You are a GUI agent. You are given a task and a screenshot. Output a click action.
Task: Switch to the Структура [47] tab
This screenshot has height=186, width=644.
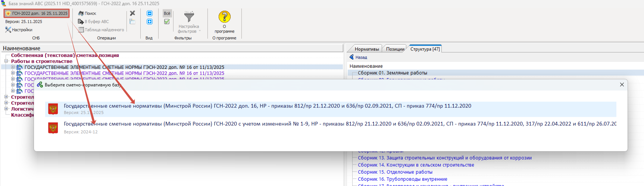pyautogui.click(x=425, y=49)
